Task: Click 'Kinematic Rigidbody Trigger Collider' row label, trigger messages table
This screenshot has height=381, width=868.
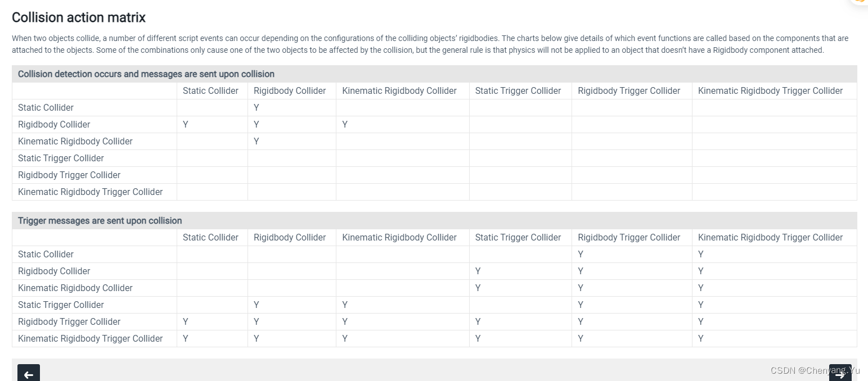Action: (91, 339)
